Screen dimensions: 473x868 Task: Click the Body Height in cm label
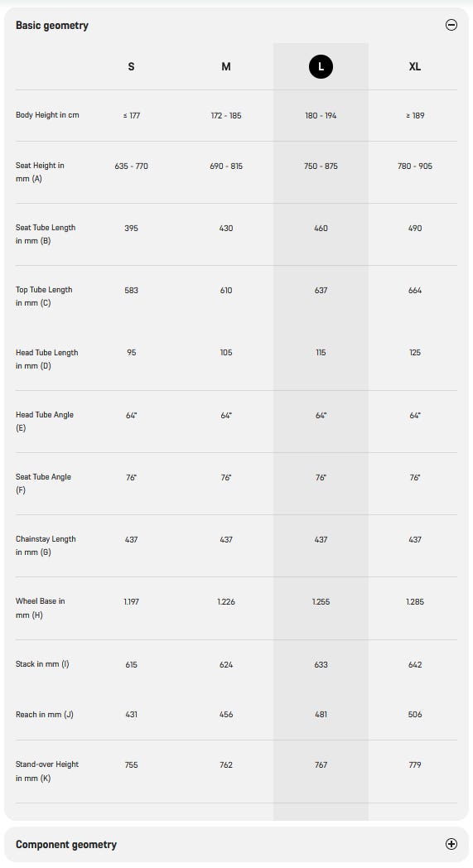[47, 115]
